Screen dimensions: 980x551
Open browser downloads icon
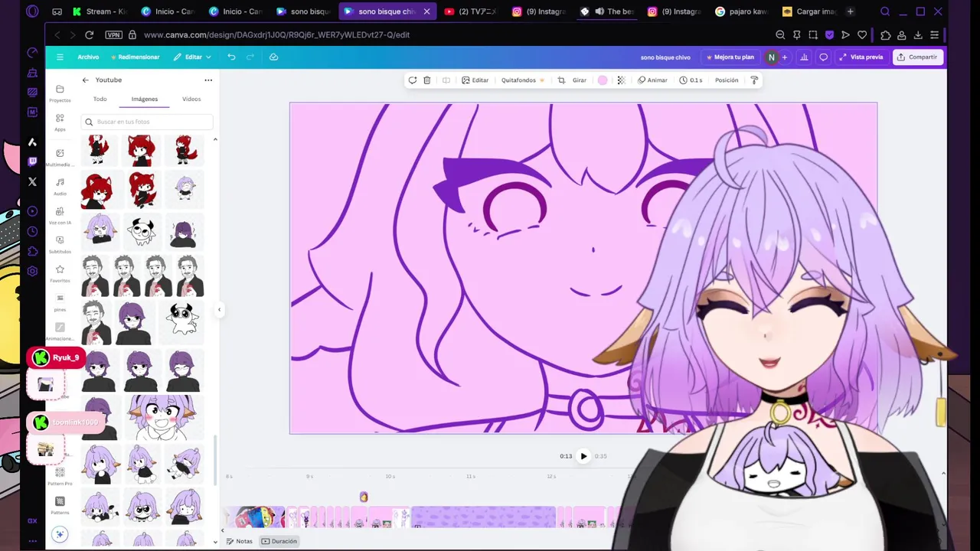[918, 34]
